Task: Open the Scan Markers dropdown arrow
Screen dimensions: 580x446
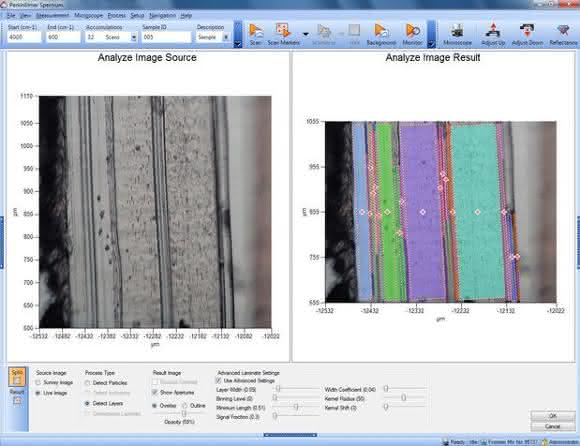Action: click(306, 34)
